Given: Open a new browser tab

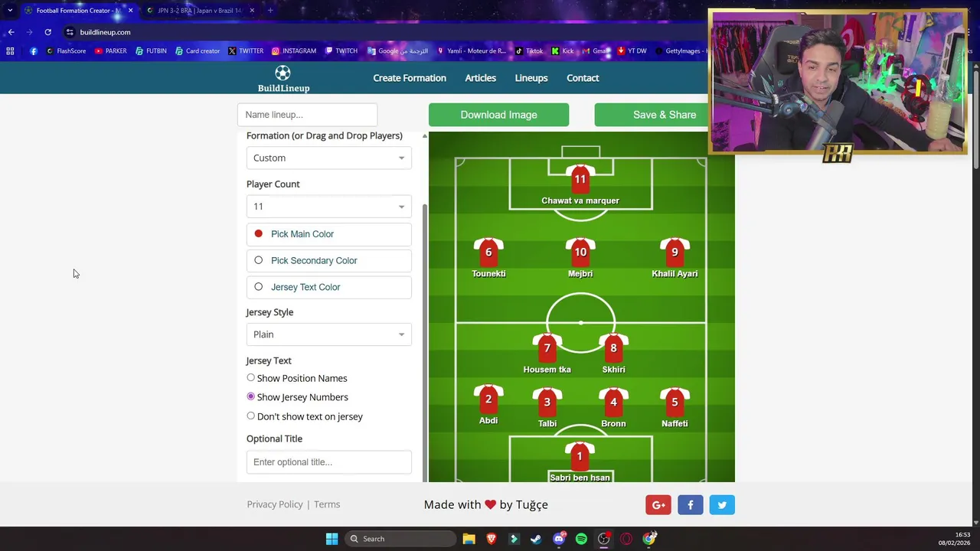Looking at the screenshot, I should tap(272, 11).
